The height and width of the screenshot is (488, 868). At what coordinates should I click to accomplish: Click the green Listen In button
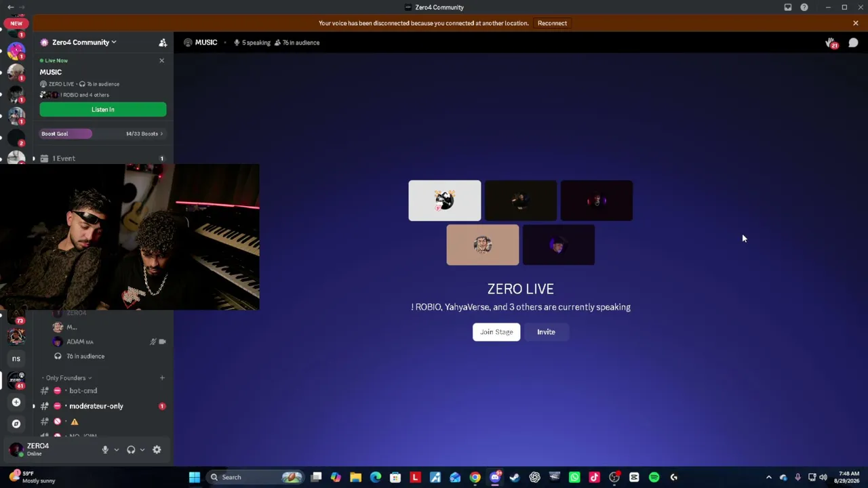coord(103,110)
